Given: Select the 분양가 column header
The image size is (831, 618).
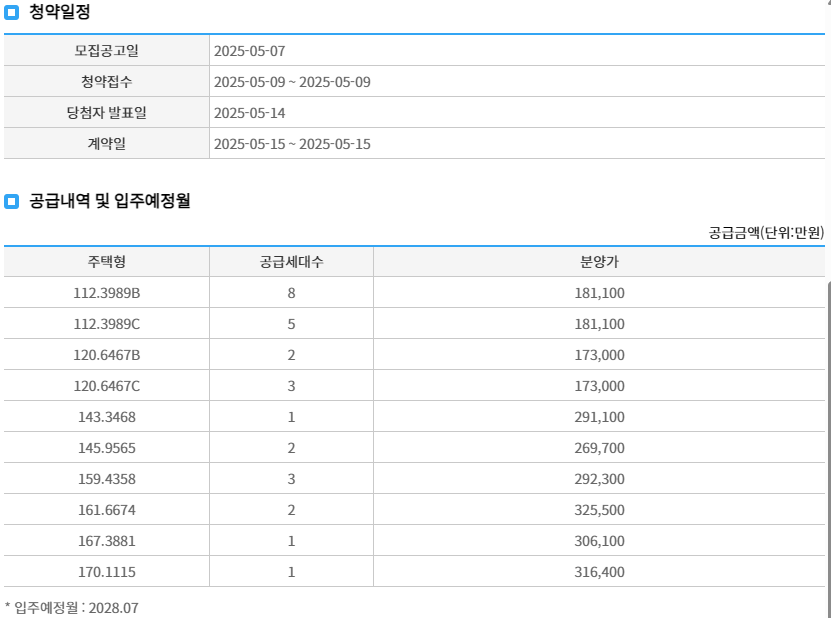Looking at the screenshot, I should [x=600, y=261].
